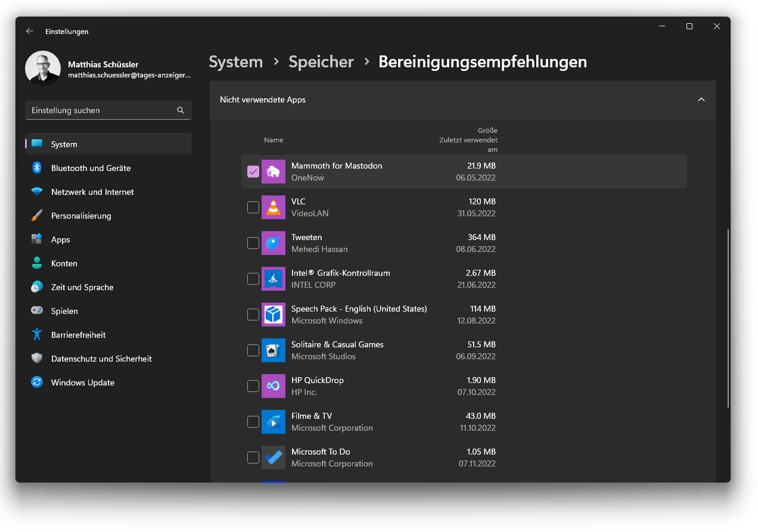
Task: Click the Apps icon in the sidebar
Action: point(37,239)
